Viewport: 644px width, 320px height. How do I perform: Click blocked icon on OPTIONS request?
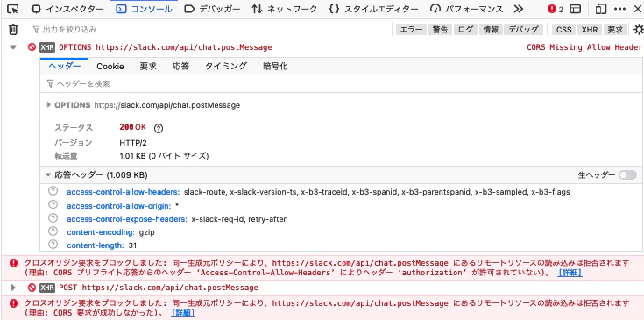[32, 47]
